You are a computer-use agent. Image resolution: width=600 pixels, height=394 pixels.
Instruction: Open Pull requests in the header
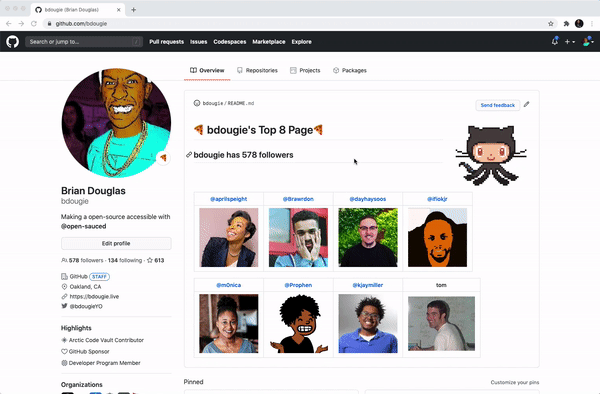coord(166,42)
